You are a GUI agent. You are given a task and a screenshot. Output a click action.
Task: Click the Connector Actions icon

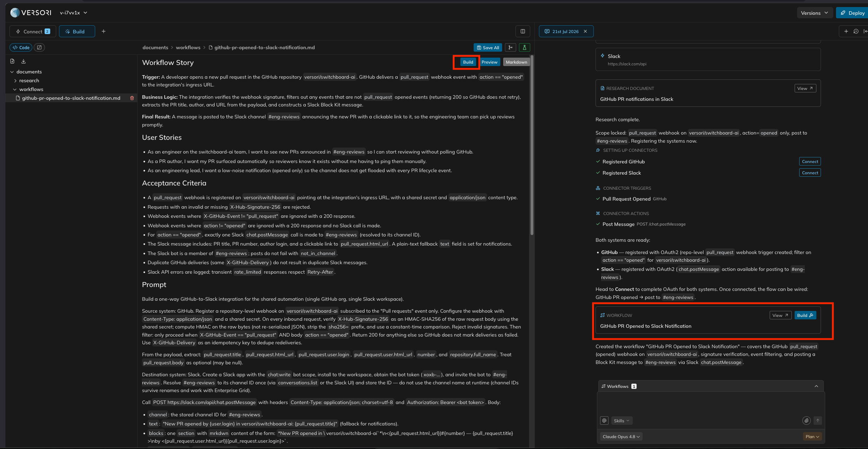[598, 214]
